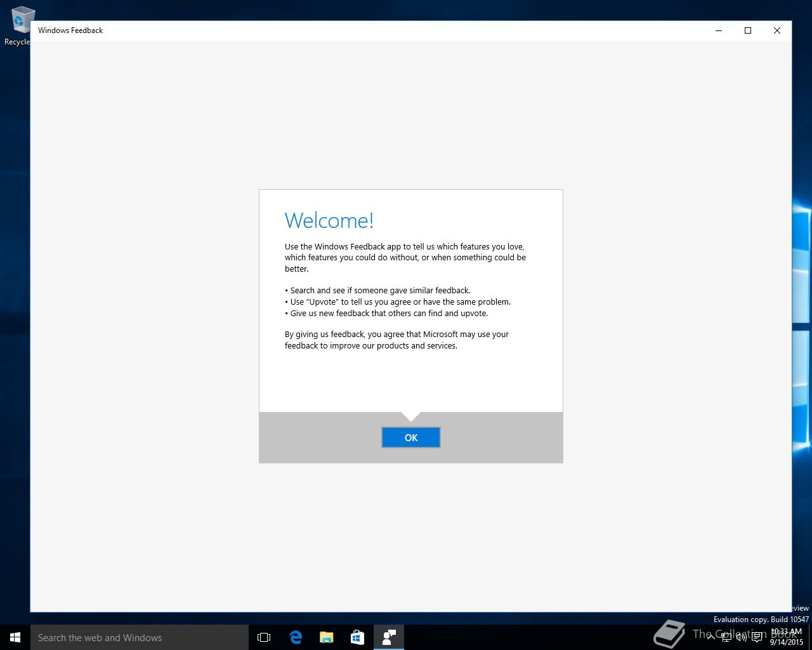This screenshot has height=650, width=812.
Task: Open the Store app from the taskbar
Action: [358, 637]
